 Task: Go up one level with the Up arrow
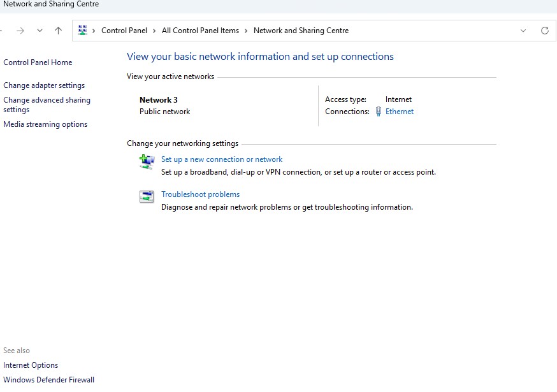58,31
